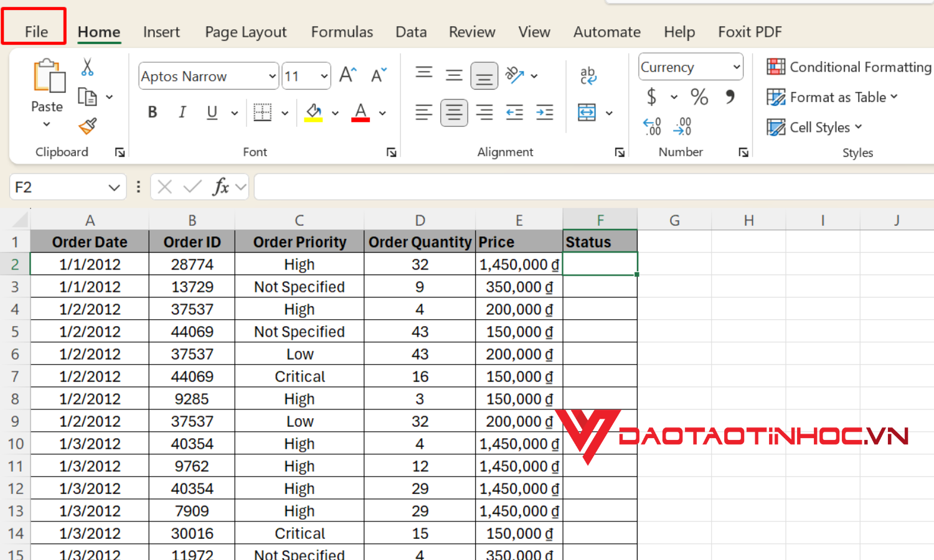Click the Wrap Text icon
The height and width of the screenshot is (560, 934).
click(588, 76)
